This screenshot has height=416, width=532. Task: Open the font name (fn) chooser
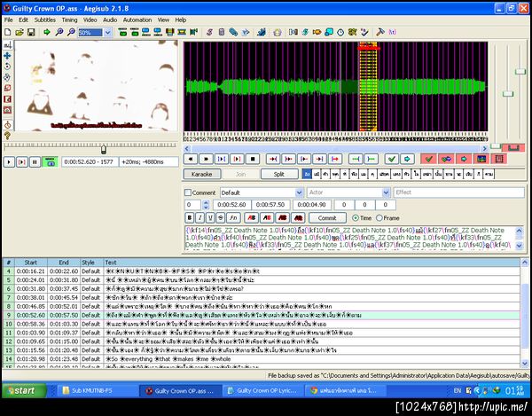coord(233,218)
